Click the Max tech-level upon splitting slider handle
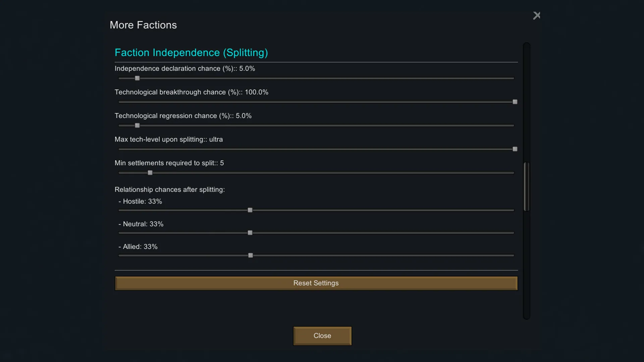 515,149
